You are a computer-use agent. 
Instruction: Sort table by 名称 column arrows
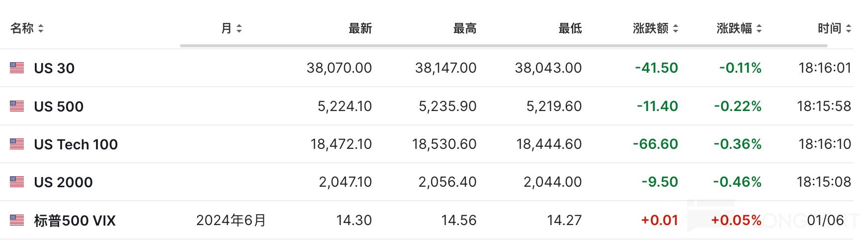41,29
